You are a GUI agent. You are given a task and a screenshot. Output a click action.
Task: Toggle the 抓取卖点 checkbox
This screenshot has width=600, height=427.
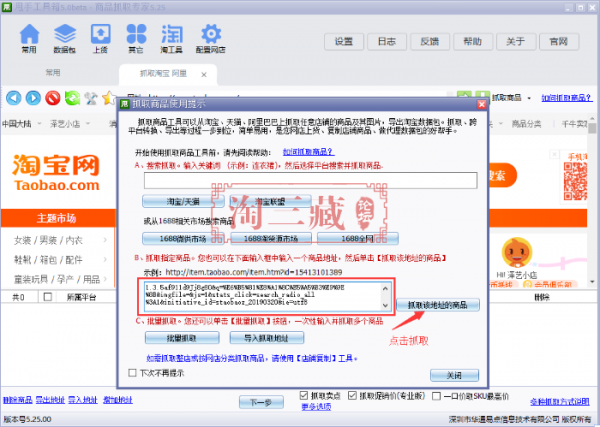[x=304, y=396]
